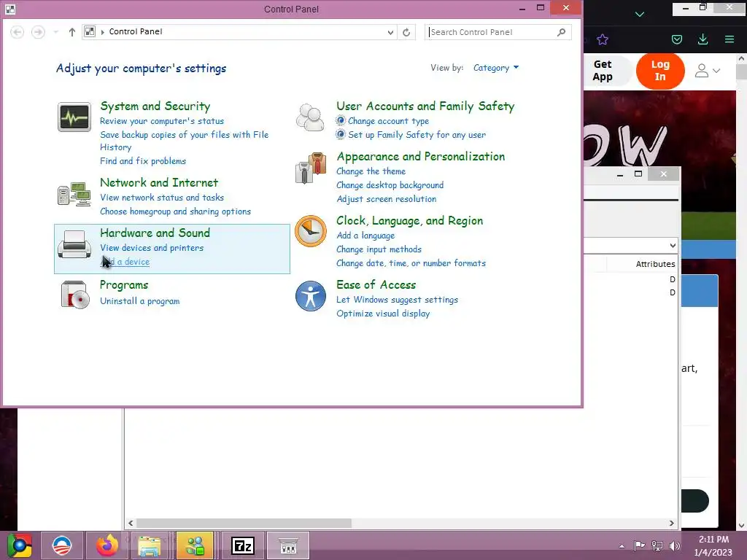This screenshot has height=560, width=747.
Task: Open the browser Pocket shield icon
Action: [677, 39]
